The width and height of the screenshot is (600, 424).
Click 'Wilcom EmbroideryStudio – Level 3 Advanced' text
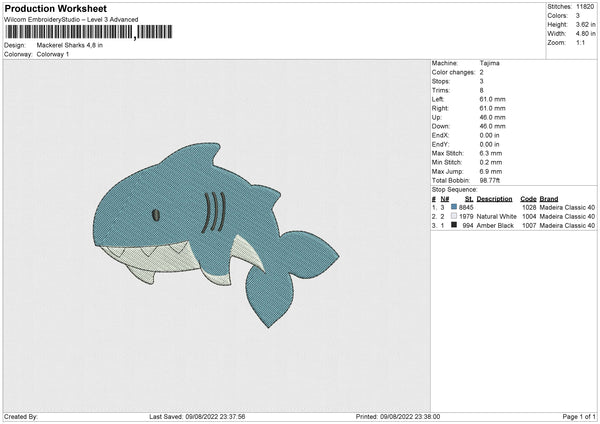[x=71, y=20]
